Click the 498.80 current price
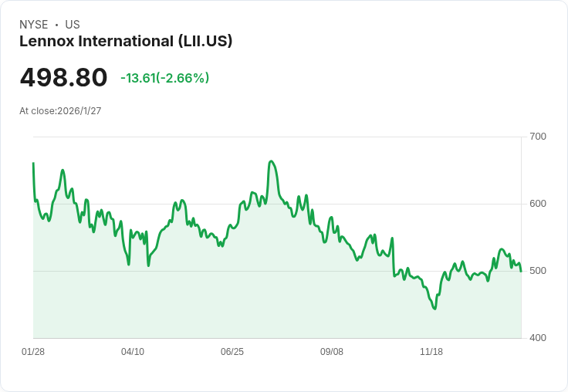 coord(63,78)
